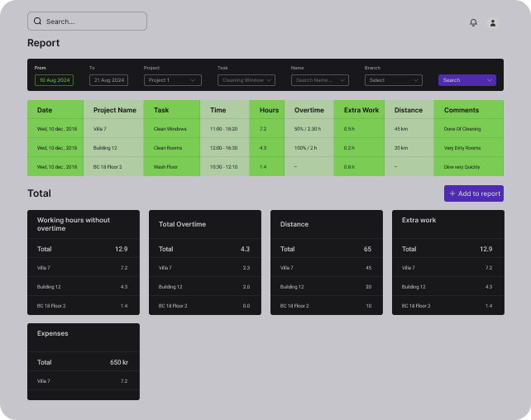Screen dimensions: 531x420
Task: Click the notification bell icon
Action: [473, 22]
